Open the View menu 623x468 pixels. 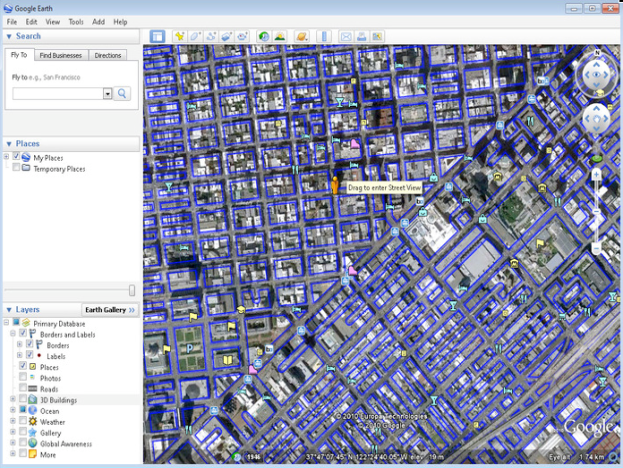pos(52,22)
